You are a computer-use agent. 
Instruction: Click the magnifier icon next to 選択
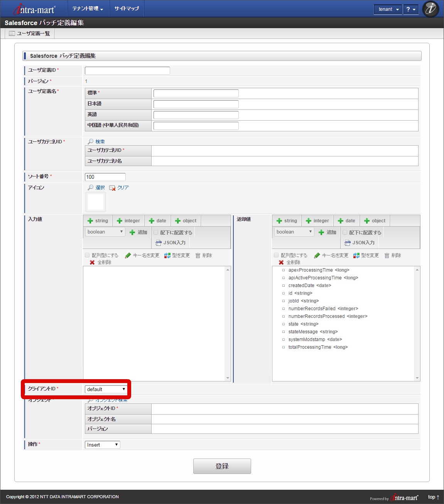click(91, 187)
